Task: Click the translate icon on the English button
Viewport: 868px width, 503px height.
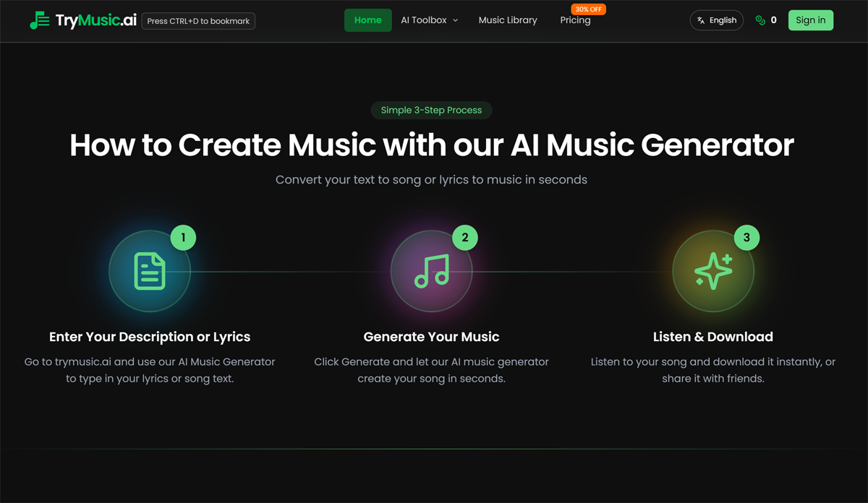Action: [x=699, y=20]
